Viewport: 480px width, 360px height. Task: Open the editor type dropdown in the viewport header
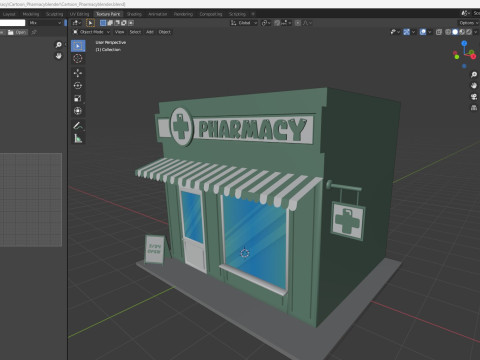click(77, 23)
